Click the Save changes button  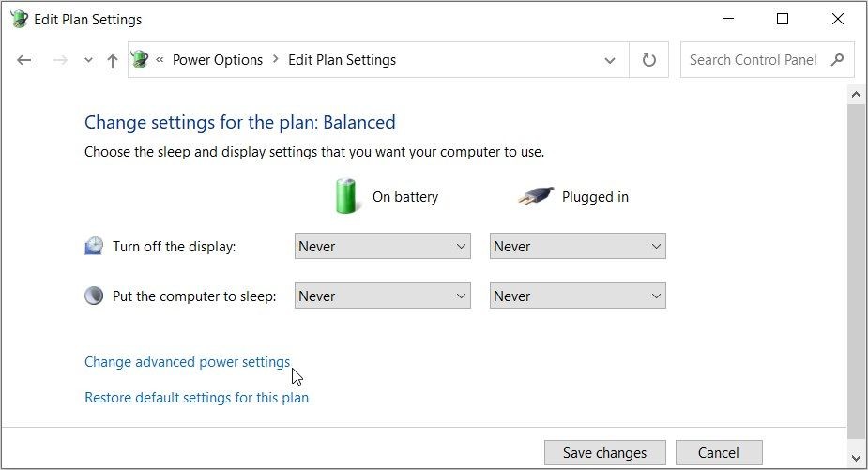pos(605,453)
